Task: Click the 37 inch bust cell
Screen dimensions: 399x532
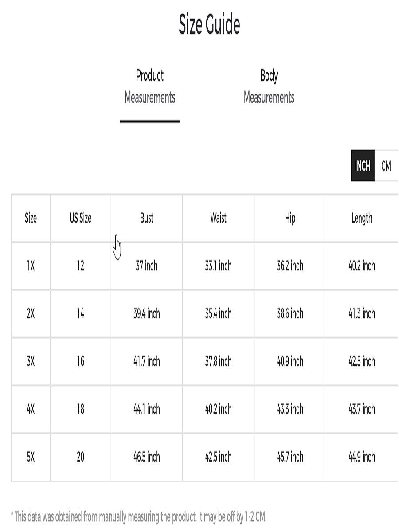Action: 147,266
